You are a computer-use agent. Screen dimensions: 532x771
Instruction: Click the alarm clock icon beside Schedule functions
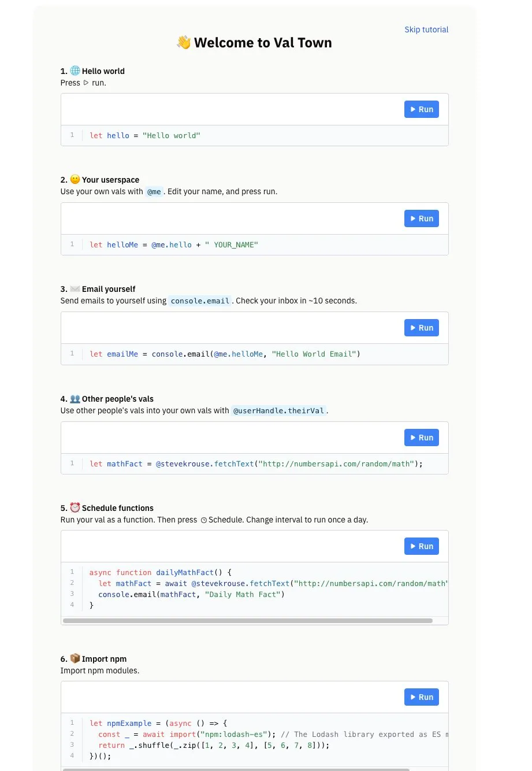click(x=75, y=507)
